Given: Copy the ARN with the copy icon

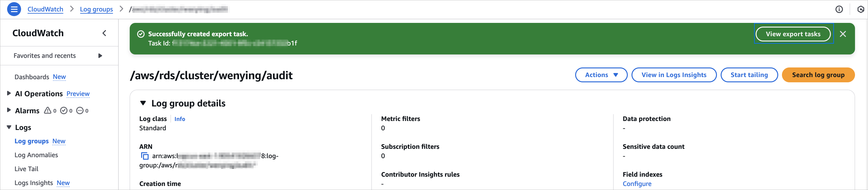Looking at the screenshot, I should (x=145, y=156).
